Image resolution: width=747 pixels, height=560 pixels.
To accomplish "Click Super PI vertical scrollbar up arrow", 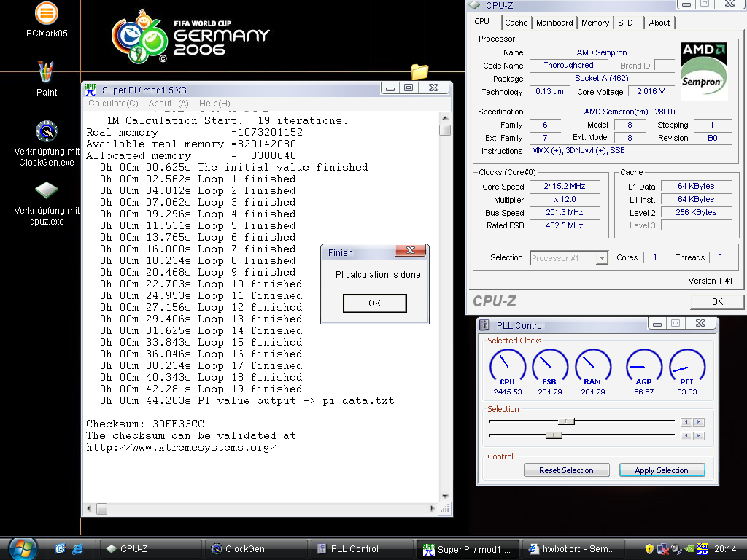I will point(445,117).
